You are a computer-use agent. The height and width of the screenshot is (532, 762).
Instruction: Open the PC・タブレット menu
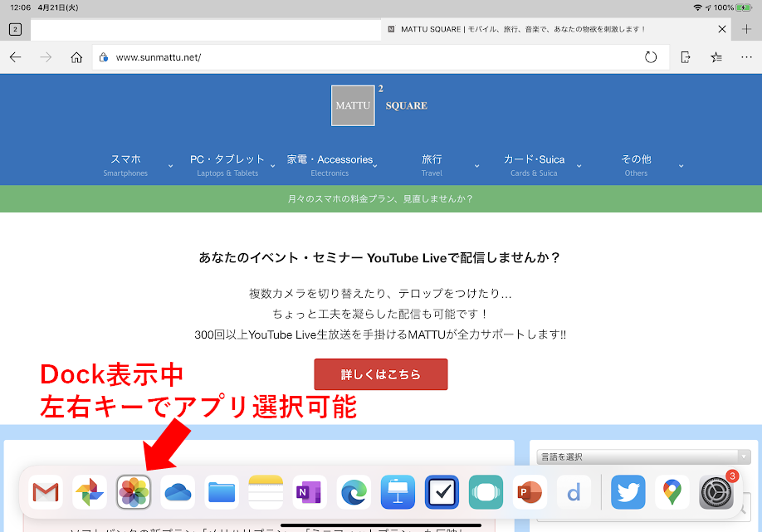point(227,165)
